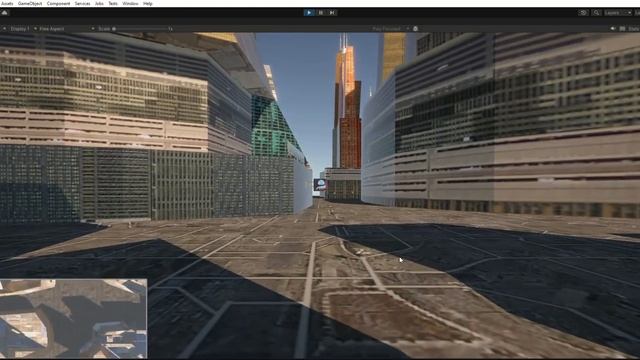
Task: Click the distant orange skyscraper in Game view
Action: [348, 106]
